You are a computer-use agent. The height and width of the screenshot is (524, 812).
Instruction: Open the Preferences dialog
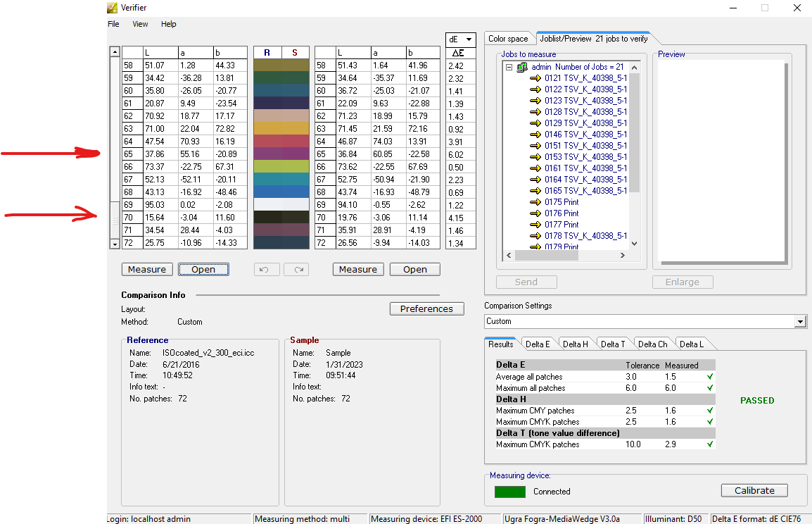pyautogui.click(x=426, y=309)
